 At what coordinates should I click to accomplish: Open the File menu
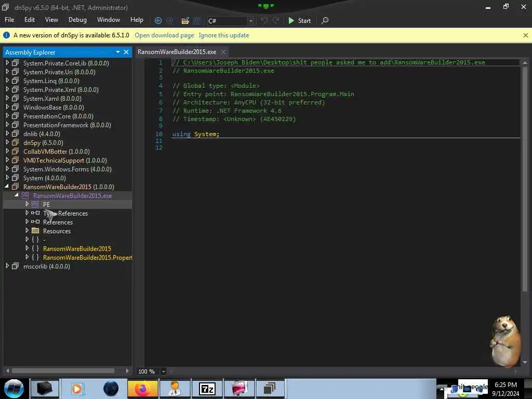9,20
